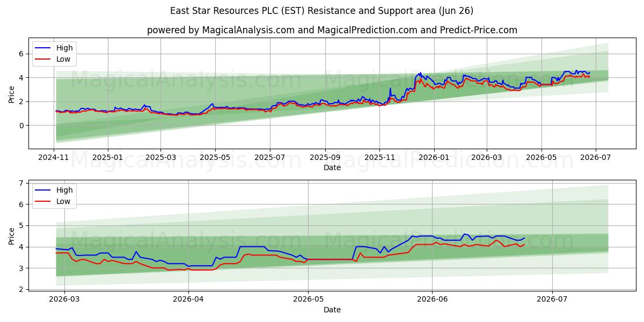The image size is (644, 322).
Task: Click the top chart y-axis value '0'
Action: tap(22, 126)
